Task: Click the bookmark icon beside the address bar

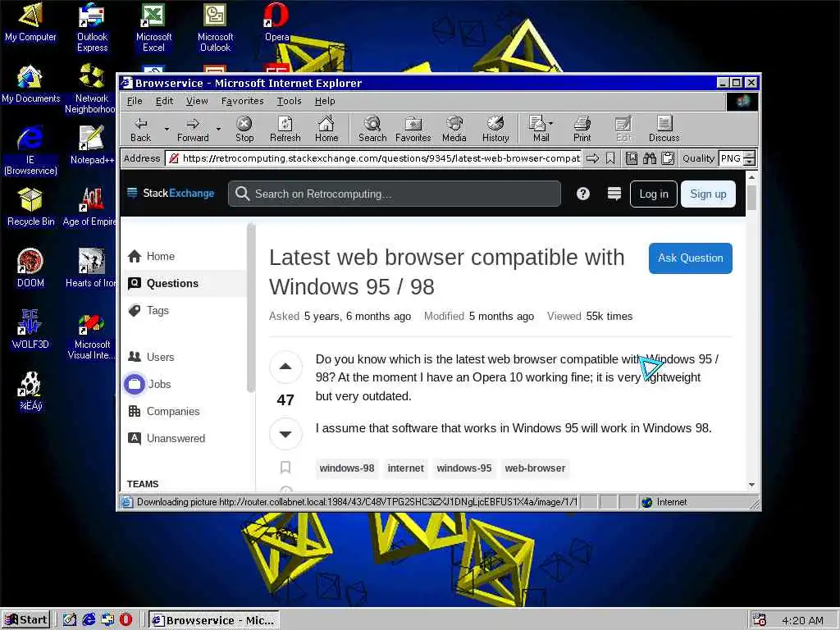Action: (x=610, y=158)
